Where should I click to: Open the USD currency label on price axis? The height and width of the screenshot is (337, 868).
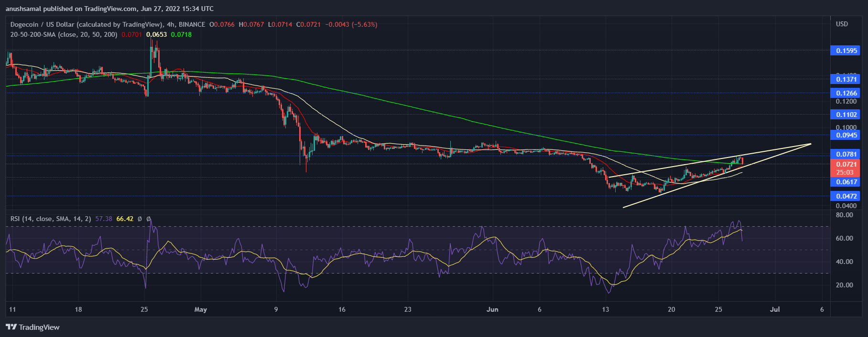pos(842,24)
